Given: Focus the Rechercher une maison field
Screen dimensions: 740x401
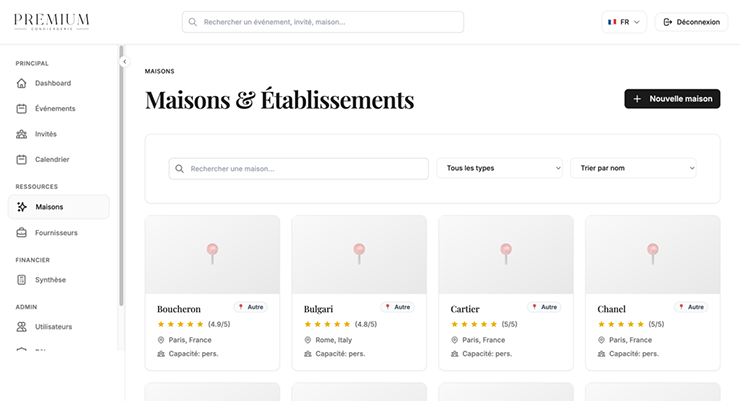Looking at the screenshot, I should 298,168.
